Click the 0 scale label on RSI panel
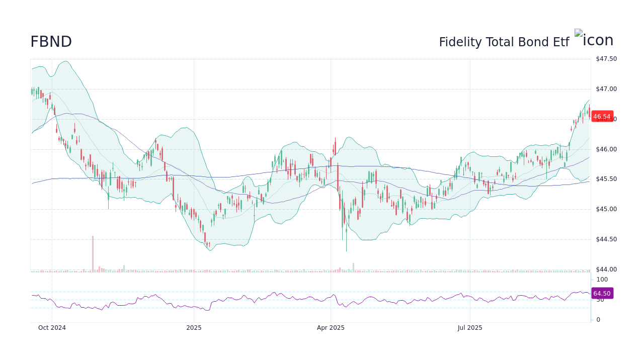The width and height of the screenshot is (644, 362). 598,319
